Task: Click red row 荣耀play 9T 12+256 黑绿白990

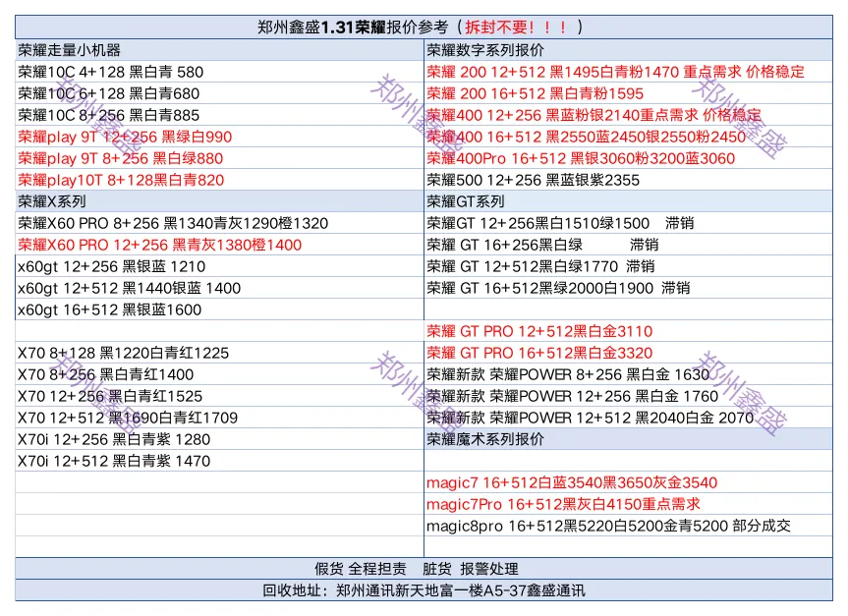Action: [219, 137]
